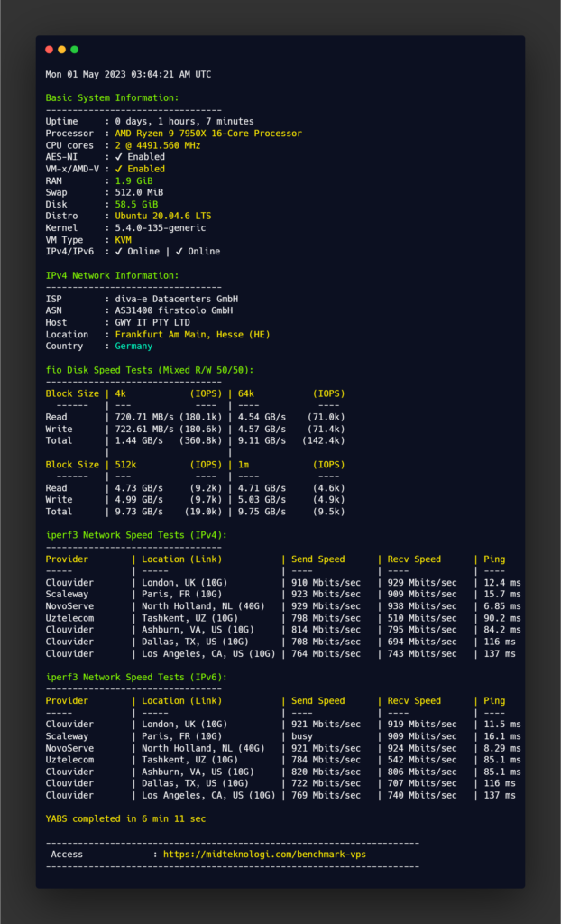Click the yellow VM-x/AMD-V Enabled checkmark
The image size is (561, 924).
click(x=118, y=169)
